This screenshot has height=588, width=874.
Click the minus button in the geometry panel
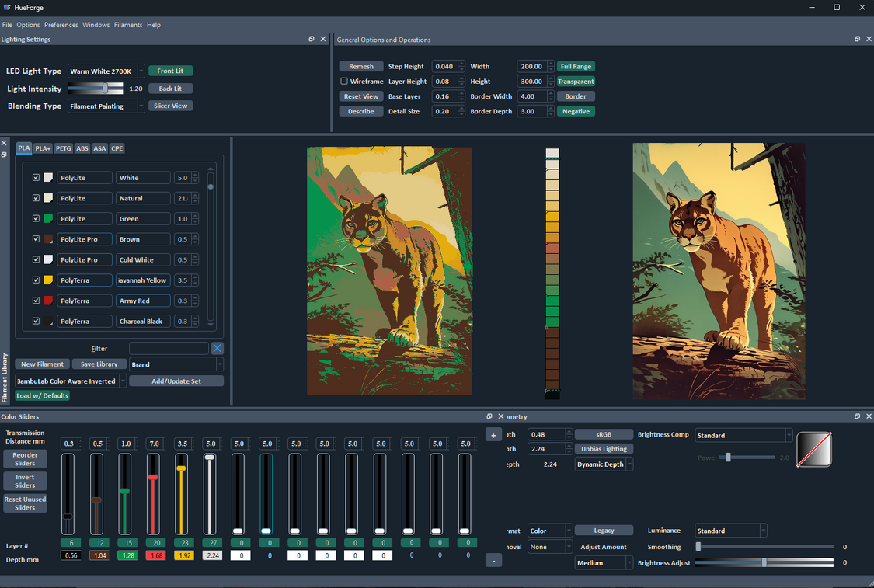coord(493,560)
